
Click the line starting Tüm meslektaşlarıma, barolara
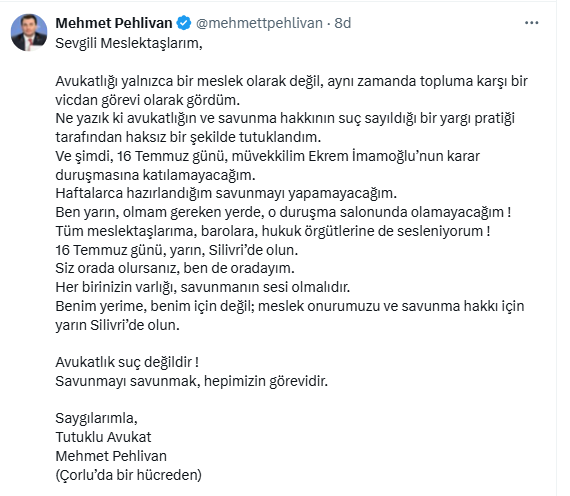(x=273, y=231)
